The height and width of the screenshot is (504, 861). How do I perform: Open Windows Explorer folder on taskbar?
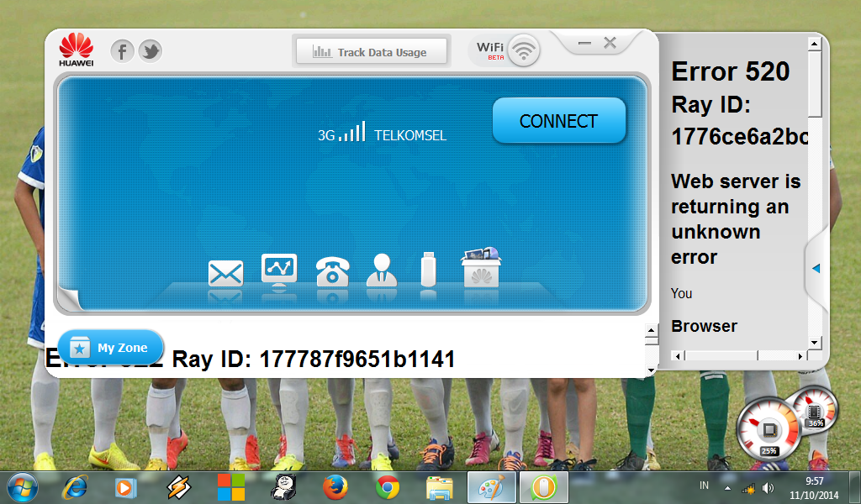440,487
